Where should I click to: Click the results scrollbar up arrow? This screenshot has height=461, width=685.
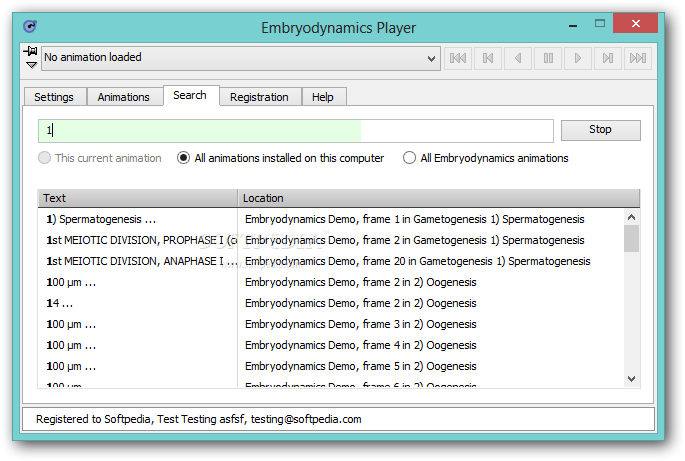(x=632, y=217)
